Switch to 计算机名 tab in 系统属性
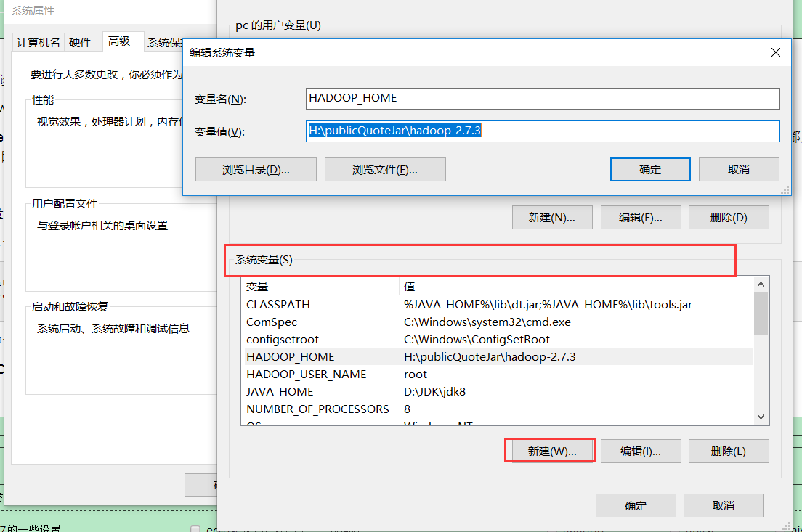Image resolution: width=802 pixels, height=532 pixels. (x=39, y=42)
